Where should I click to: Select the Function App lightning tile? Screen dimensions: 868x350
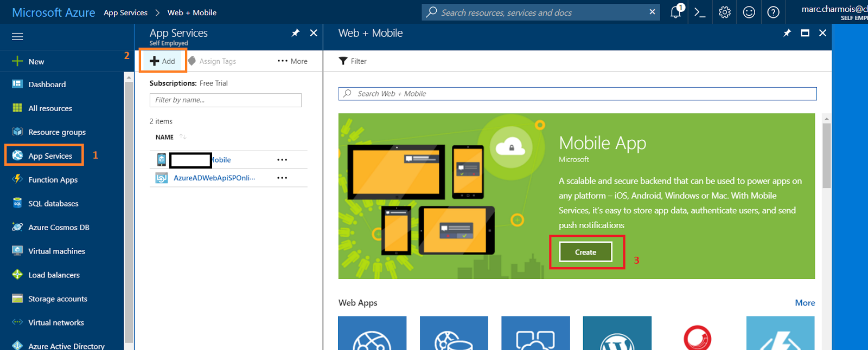[x=781, y=333]
